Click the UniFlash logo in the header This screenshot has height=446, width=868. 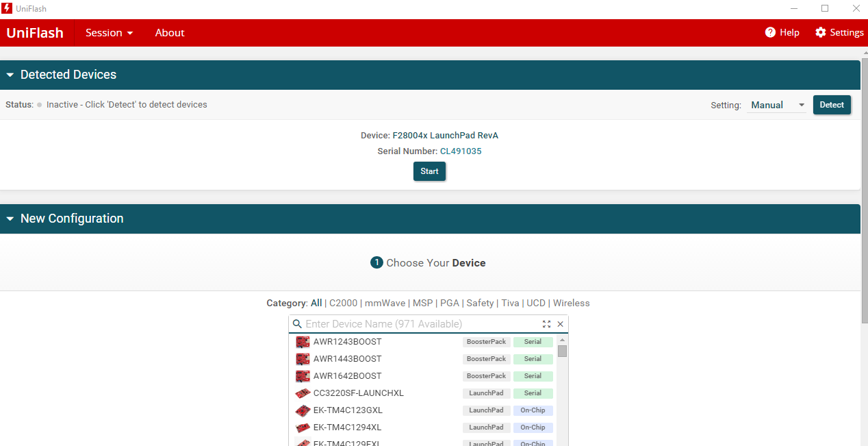[x=35, y=33]
